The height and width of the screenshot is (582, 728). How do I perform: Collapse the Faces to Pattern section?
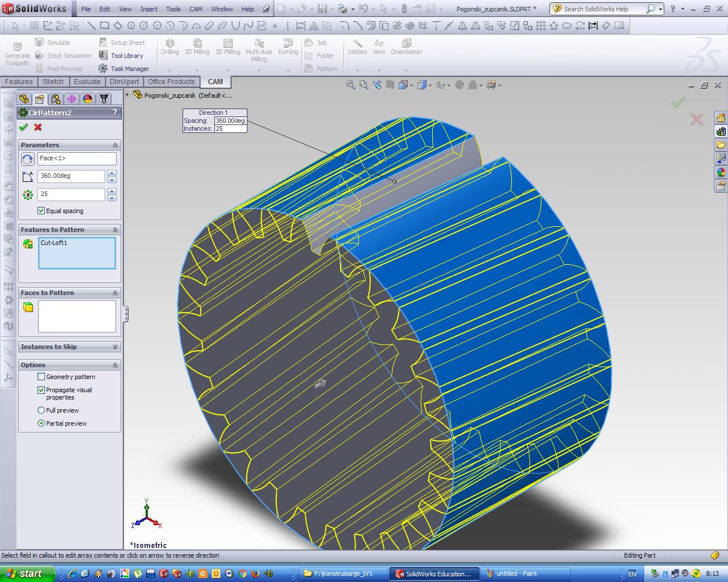[x=115, y=293]
